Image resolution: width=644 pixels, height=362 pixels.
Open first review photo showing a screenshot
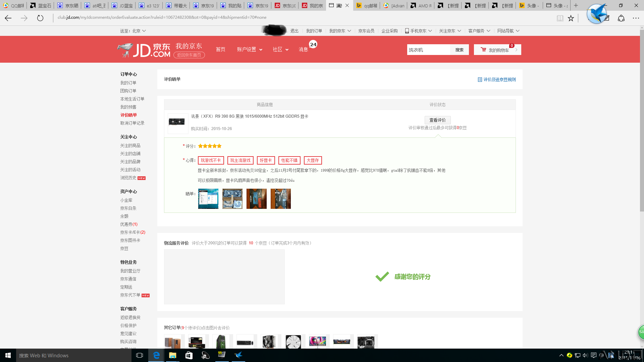(x=208, y=199)
